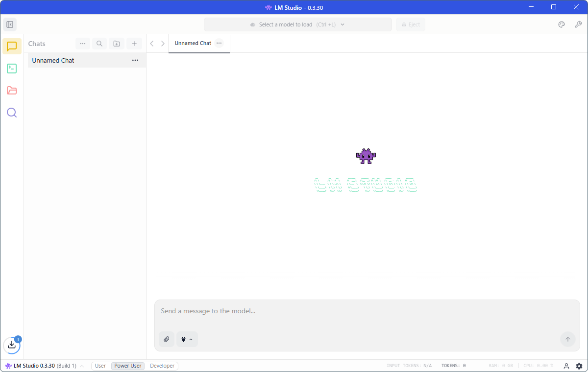Open the Developer terminal sidebar icon
The image size is (588, 372).
[12, 69]
